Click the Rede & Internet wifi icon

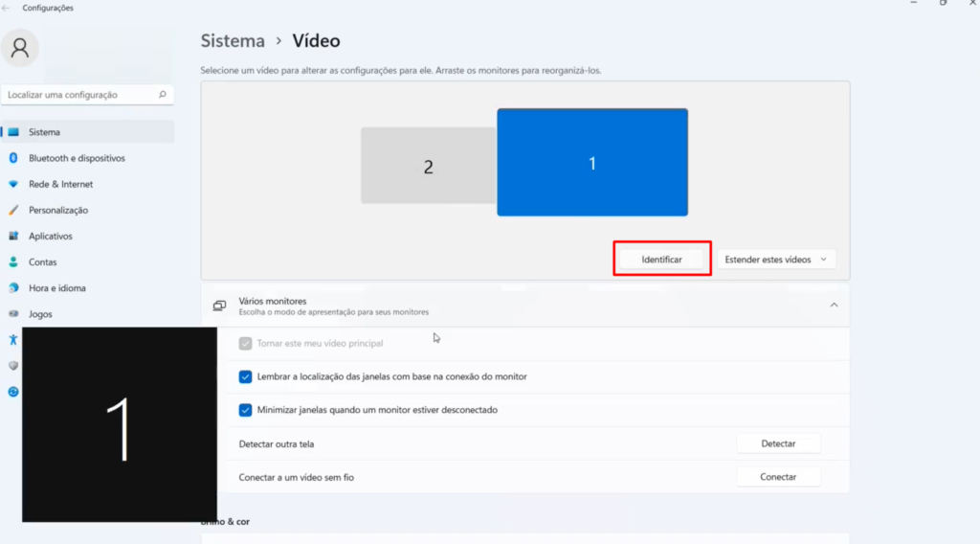[x=13, y=185]
